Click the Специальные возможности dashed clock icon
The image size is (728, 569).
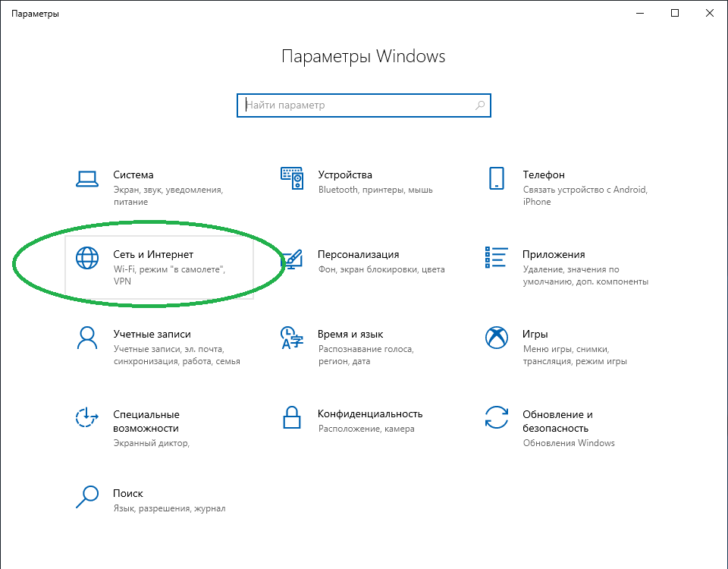[86, 417]
